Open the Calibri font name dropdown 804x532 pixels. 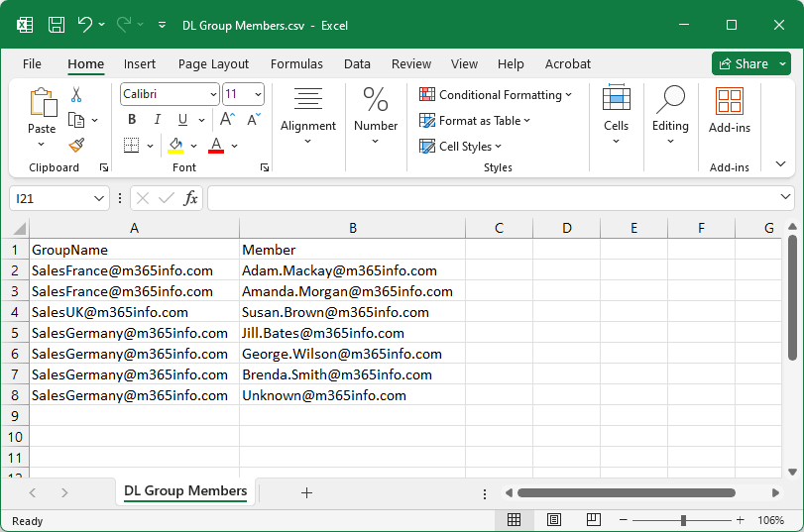[213, 94]
